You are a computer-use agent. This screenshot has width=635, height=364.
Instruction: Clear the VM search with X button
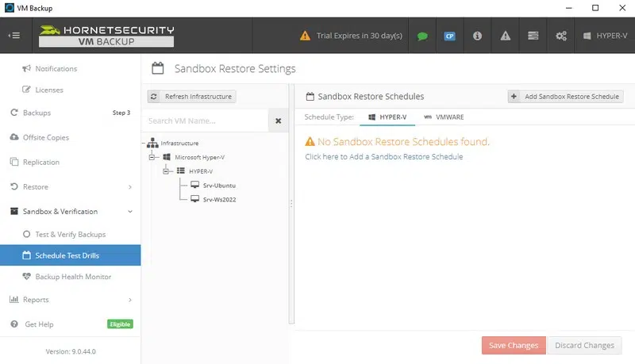(279, 121)
